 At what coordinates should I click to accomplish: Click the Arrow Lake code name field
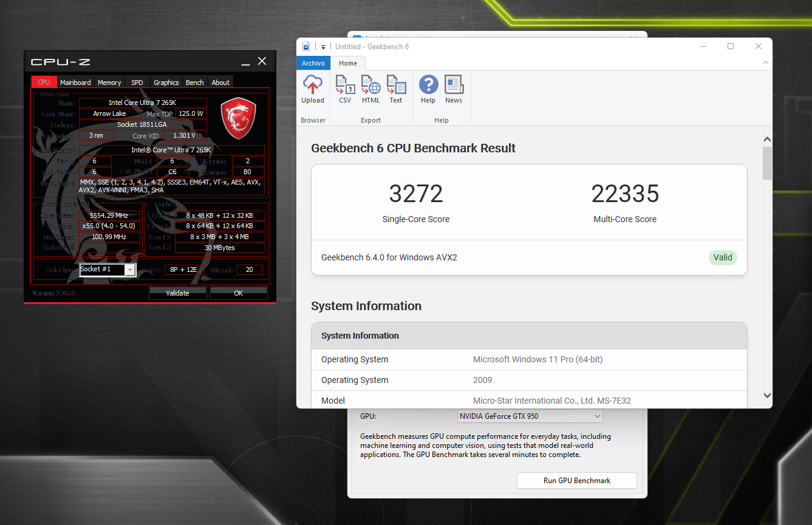point(110,113)
